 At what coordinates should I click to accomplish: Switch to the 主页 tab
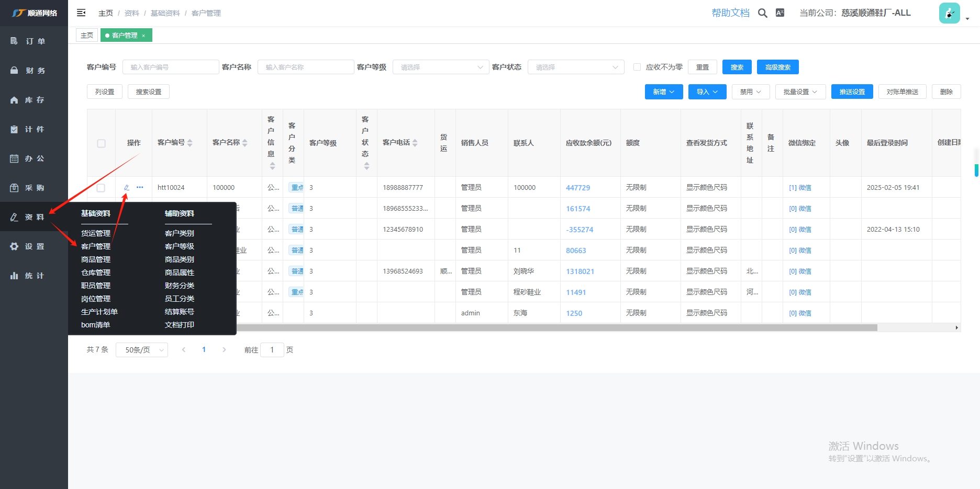87,35
